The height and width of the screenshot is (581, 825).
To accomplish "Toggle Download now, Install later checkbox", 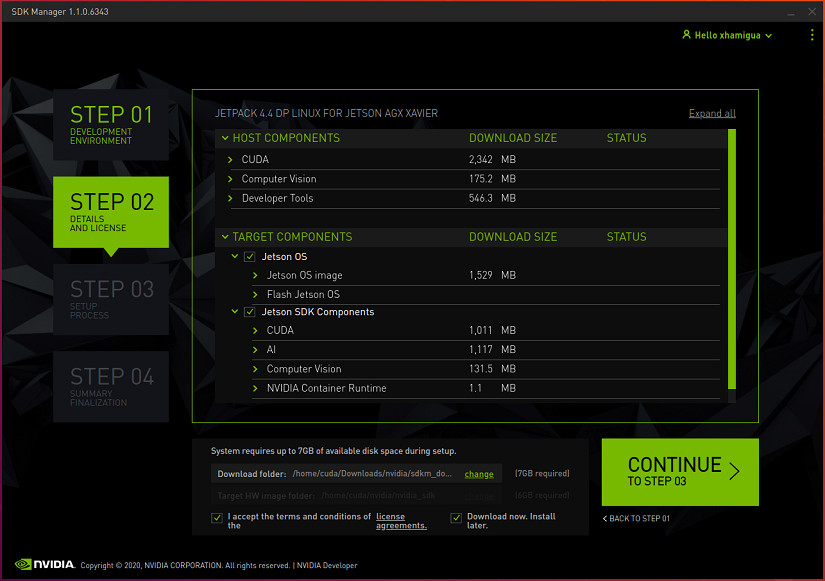I will click(x=456, y=518).
